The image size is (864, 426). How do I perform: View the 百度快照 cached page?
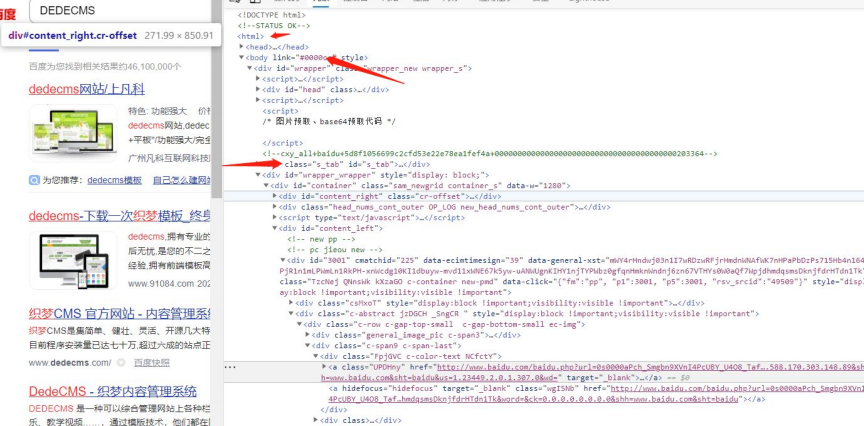click(x=152, y=363)
